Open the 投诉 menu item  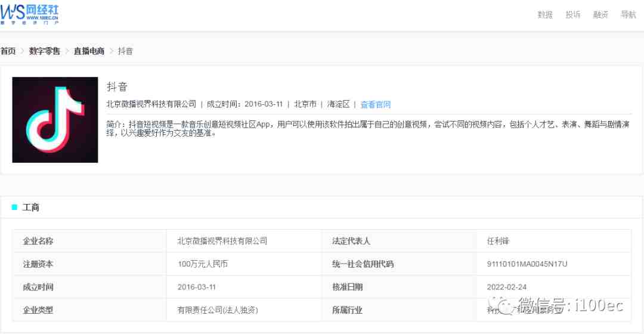573,15
